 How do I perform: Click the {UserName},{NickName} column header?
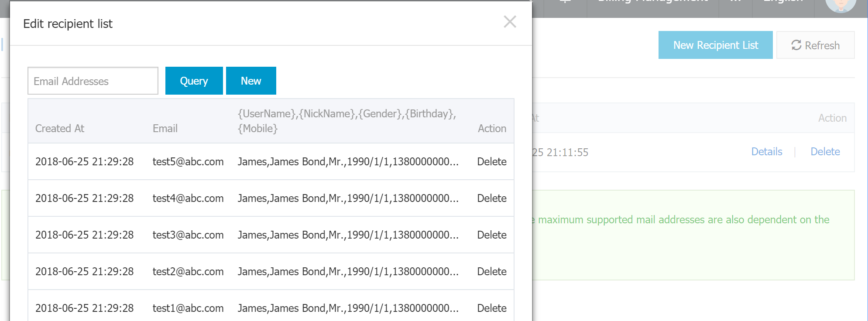point(347,121)
